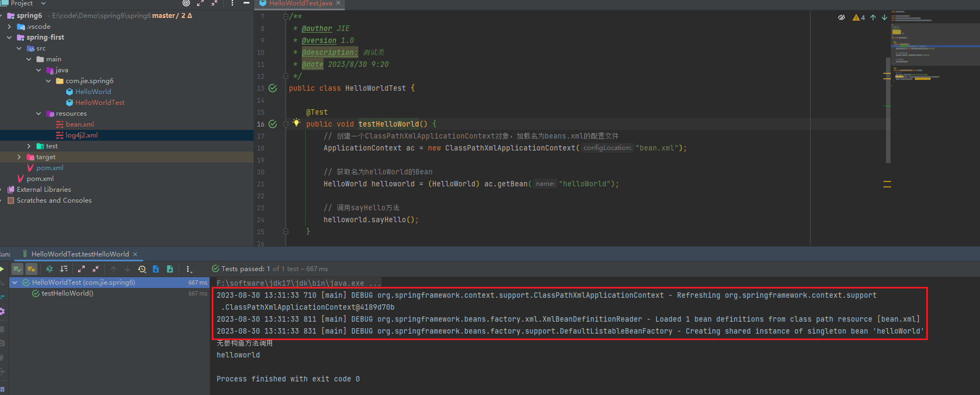Click "Process finished with exit code 0" text
Screen dimensions: 980x395
click(x=288, y=379)
